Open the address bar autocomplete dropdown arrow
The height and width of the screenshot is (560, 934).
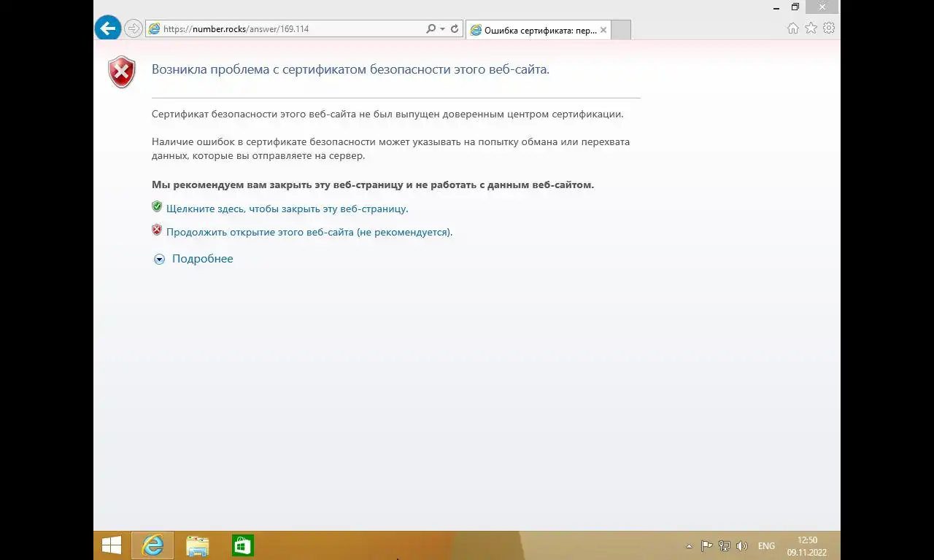pyautogui.click(x=442, y=29)
